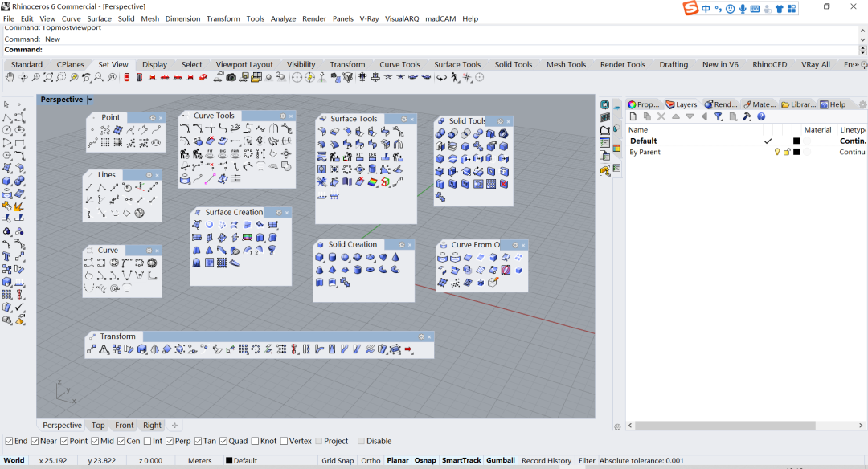Screen dimensions: 868x469
Task: Enable the Int osnap checkbox
Action: pyautogui.click(x=148, y=441)
